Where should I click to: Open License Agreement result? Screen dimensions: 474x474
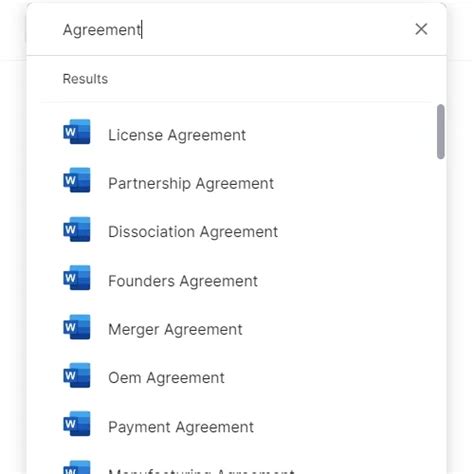(x=177, y=135)
